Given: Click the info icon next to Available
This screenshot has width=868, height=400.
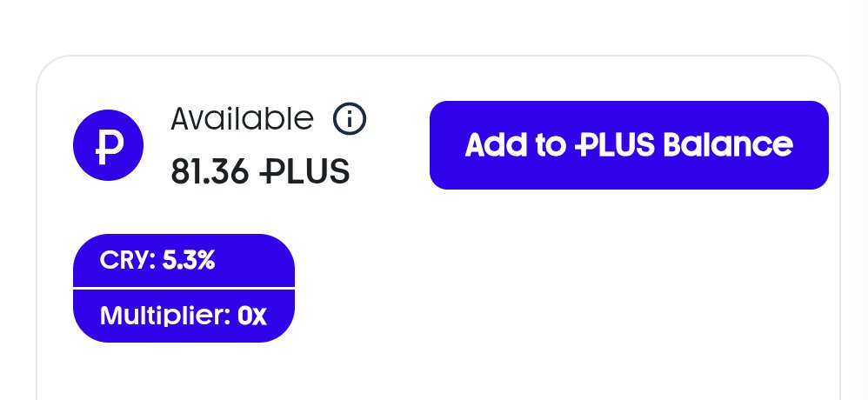Looking at the screenshot, I should [350, 119].
